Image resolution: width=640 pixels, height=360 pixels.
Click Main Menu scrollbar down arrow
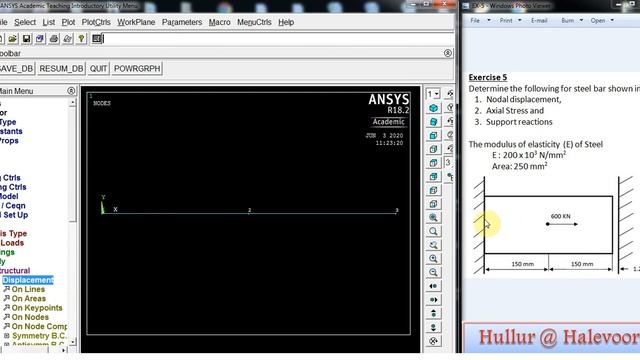click(x=73, y=342)
